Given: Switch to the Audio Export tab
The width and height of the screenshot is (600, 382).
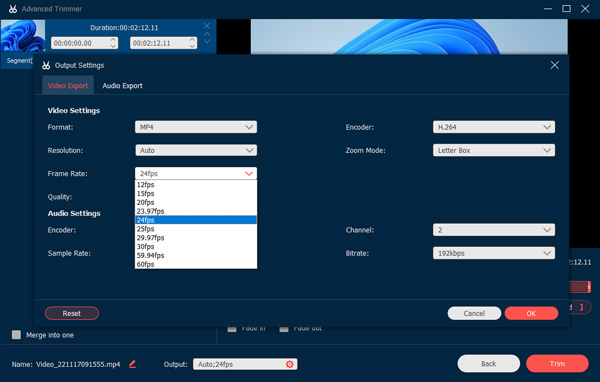Looking at the screenshot, I should [122, 86].
